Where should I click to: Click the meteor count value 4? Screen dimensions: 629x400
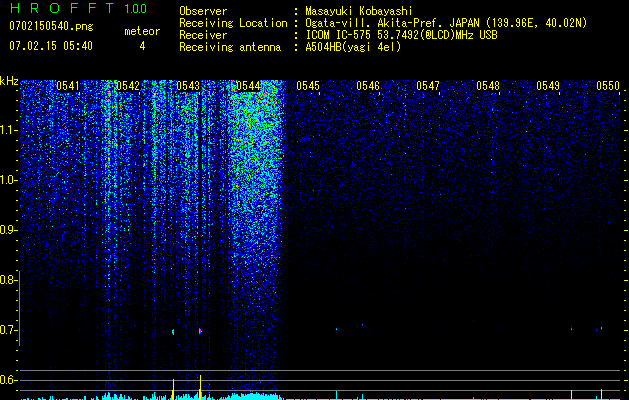142,46
